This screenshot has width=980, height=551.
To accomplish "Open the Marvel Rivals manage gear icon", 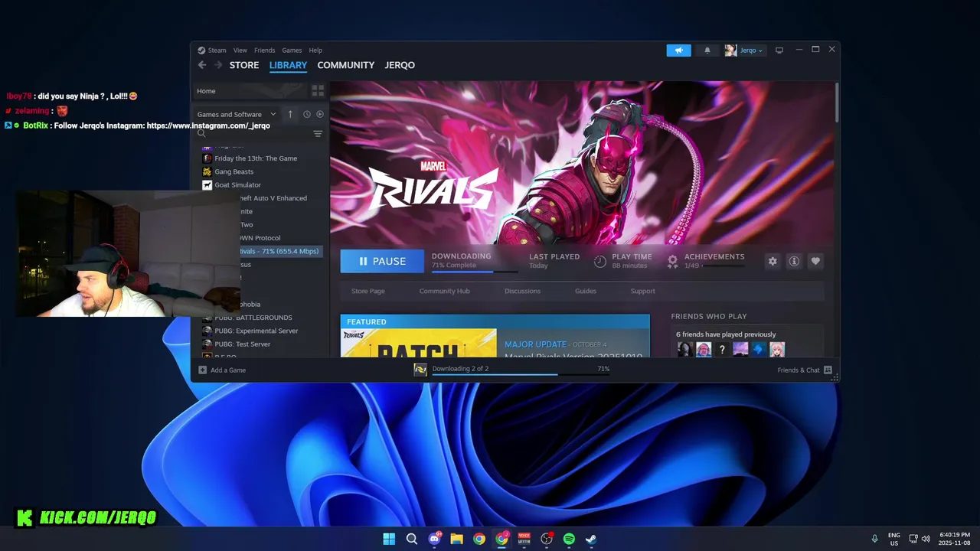I will click(x=773, y=261).
